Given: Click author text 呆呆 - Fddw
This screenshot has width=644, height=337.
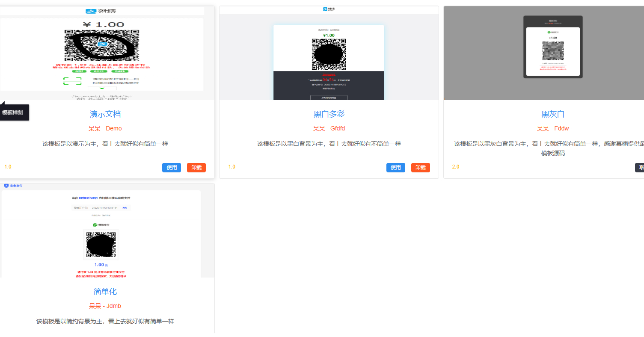Looking at the screenshot, I should coord(553,128).
